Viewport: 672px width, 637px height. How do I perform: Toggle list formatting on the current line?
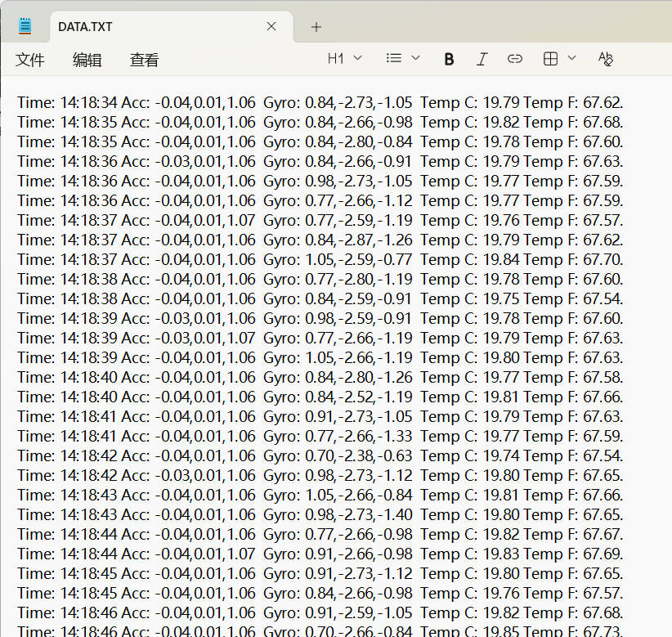[392, 58]
